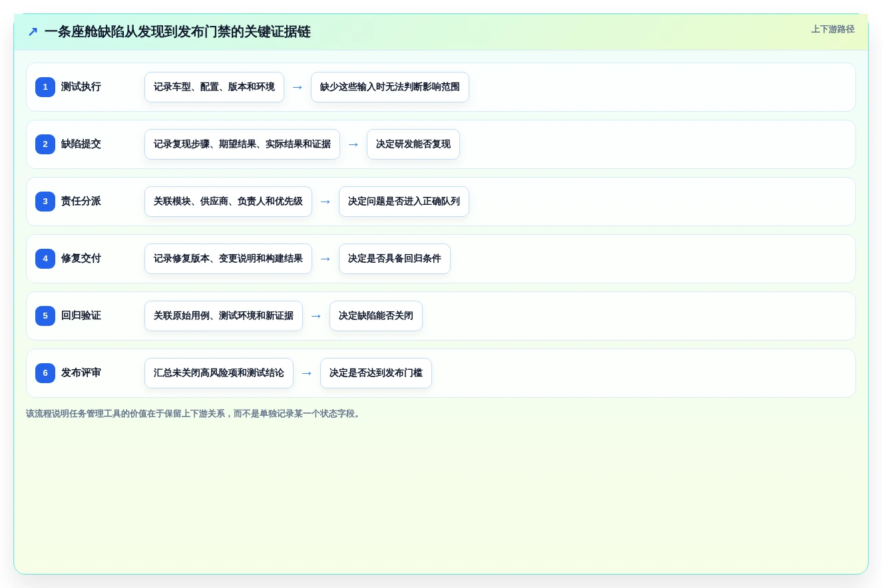
Task: Open the 决定是否达到发布门槛 box
Action: (376, 373)
